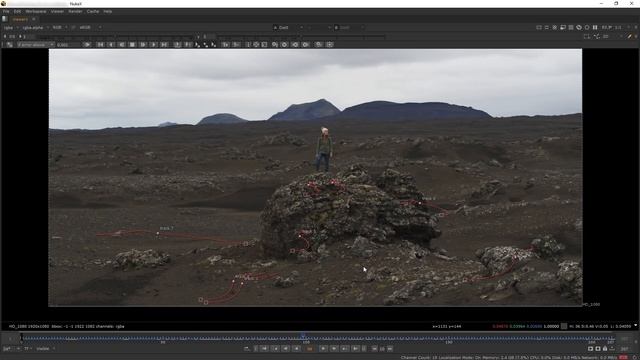640x360 pixels.
Task: Open the Visible frame range dropdown
Action: (x=45, y=349)
